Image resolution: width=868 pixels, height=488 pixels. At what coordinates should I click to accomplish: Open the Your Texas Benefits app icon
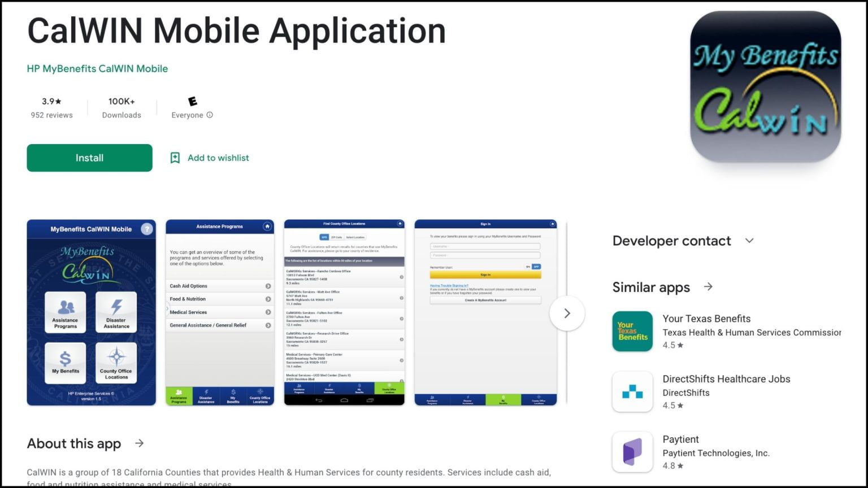632,332
